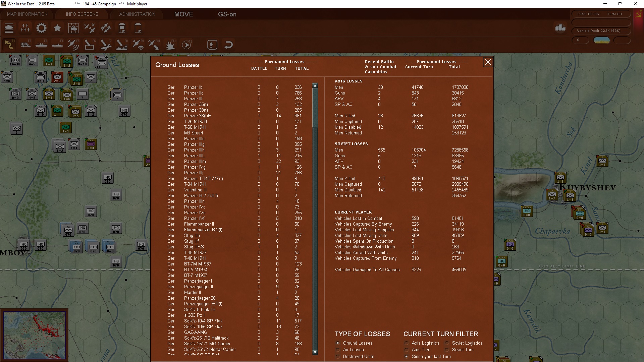644x362 pixels.
Task: Select the F2 rail move mode
Action: point(25,45)
